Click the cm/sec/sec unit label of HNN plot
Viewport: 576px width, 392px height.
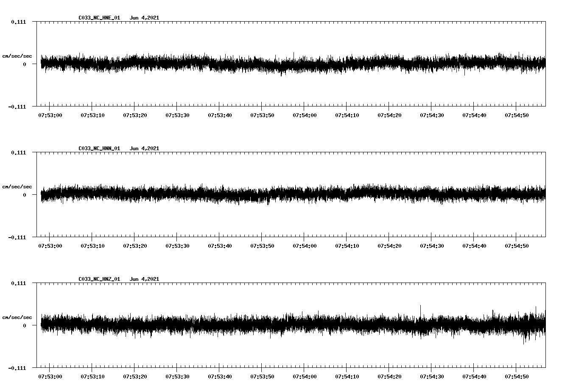(17, 187)
